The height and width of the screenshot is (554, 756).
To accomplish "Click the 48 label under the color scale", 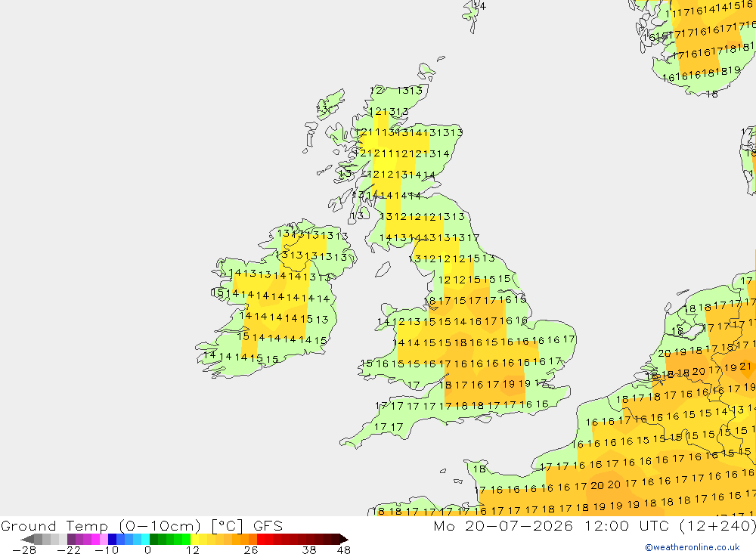I will point(344,549).
